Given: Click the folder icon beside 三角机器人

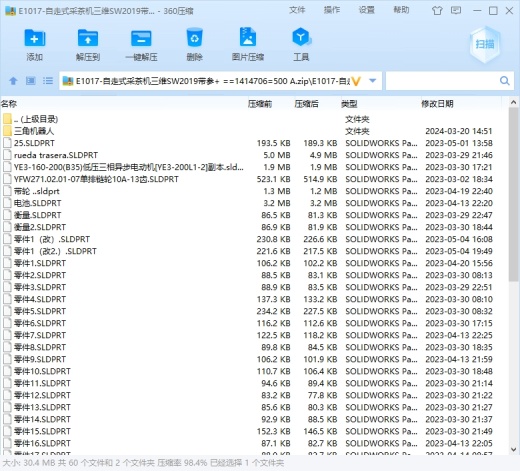Looking at the screenshot, I should (7, 131).
